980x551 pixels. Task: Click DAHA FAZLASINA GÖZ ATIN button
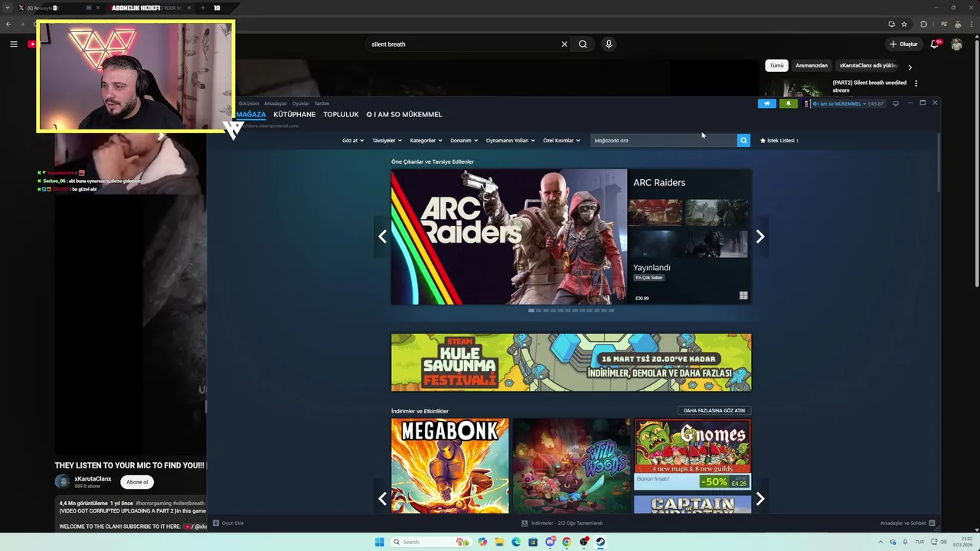pos(714,411)
